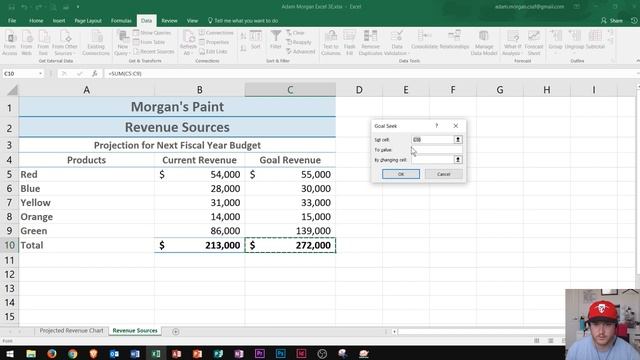Click the From Web import icon
The width and height of the screenshot is (640, 360).
click(x=27, y=43)
